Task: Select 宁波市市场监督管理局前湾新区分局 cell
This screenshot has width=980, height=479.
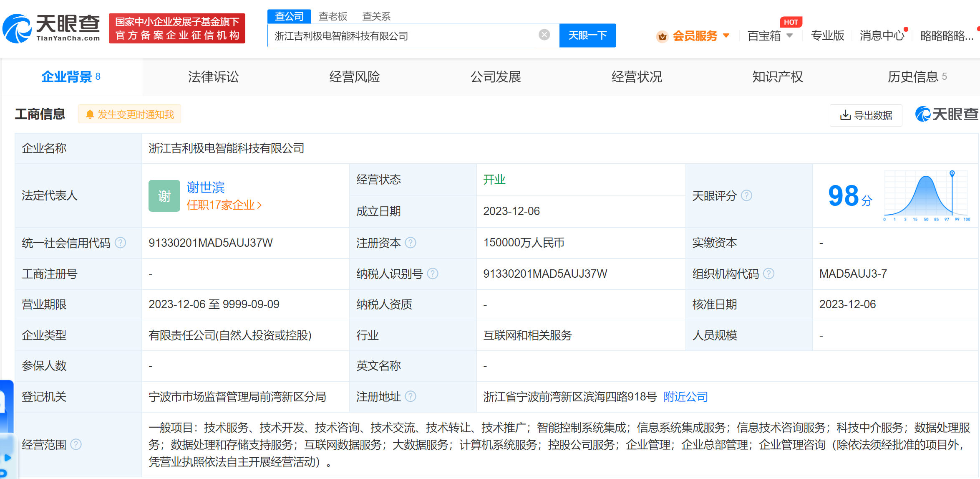Action: pos(237,396)
